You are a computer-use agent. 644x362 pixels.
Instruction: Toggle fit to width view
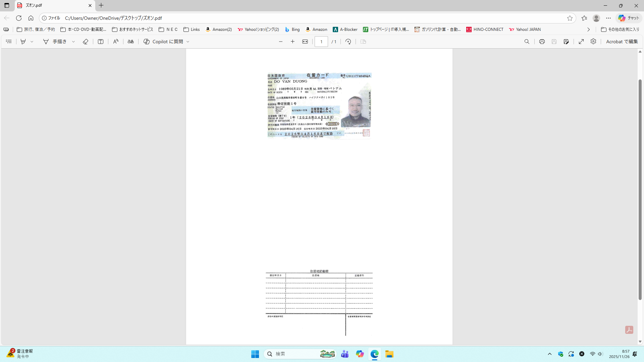[x=305, y=42]
